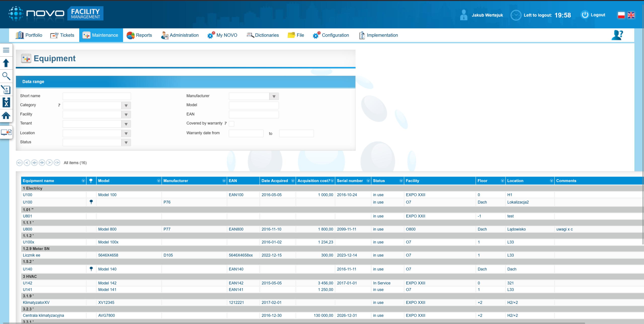
Task: Click the map pin icon in U140 row
Action: (x=91, y=269)
